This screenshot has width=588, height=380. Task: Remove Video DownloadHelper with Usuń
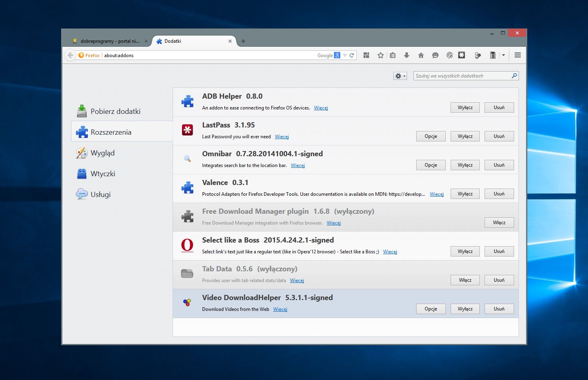[x=499, y=309]
